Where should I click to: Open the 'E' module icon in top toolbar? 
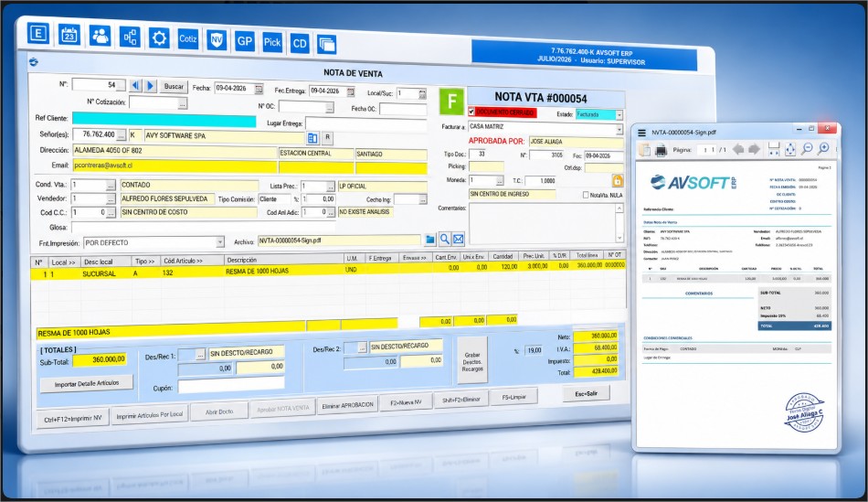[38, 33]
